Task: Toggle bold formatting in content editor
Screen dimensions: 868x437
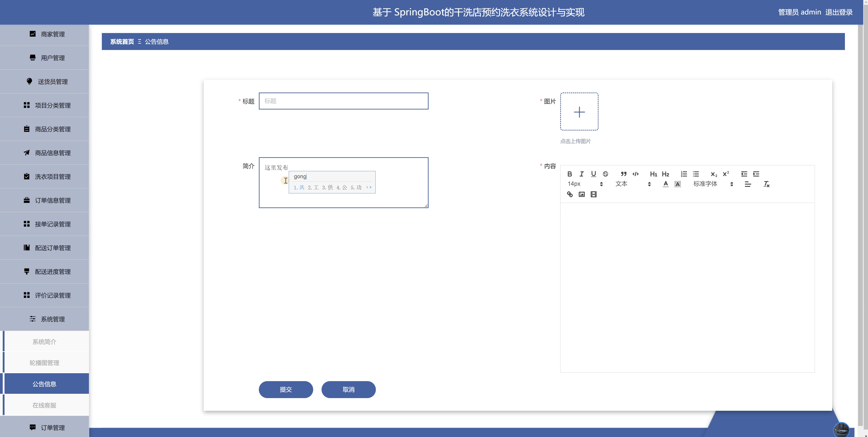Action: (570, 174)
